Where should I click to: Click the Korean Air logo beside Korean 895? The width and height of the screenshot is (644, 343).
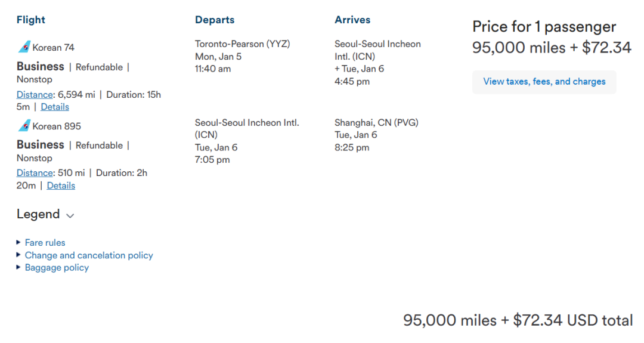coord(24,125)
